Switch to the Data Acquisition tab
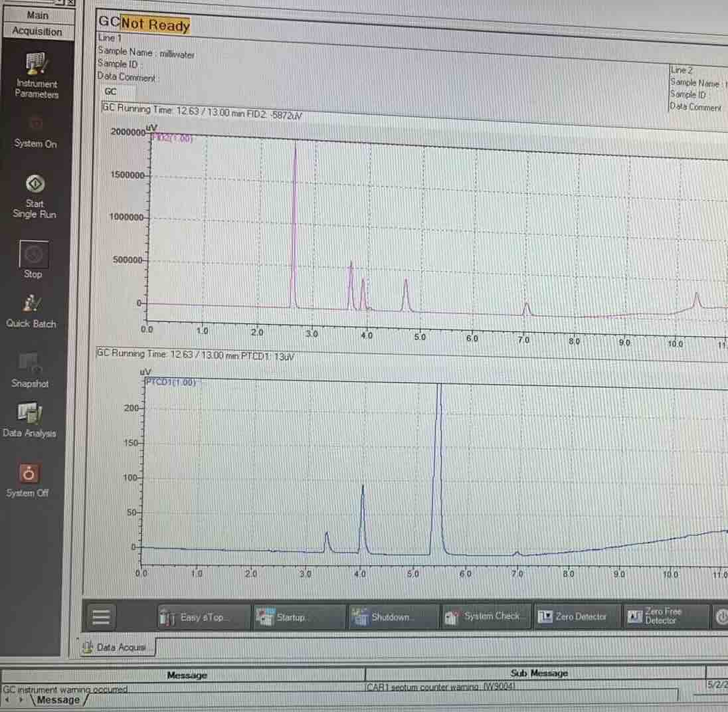This screenshot has width=728, height=712. click(x=118, y=647)
